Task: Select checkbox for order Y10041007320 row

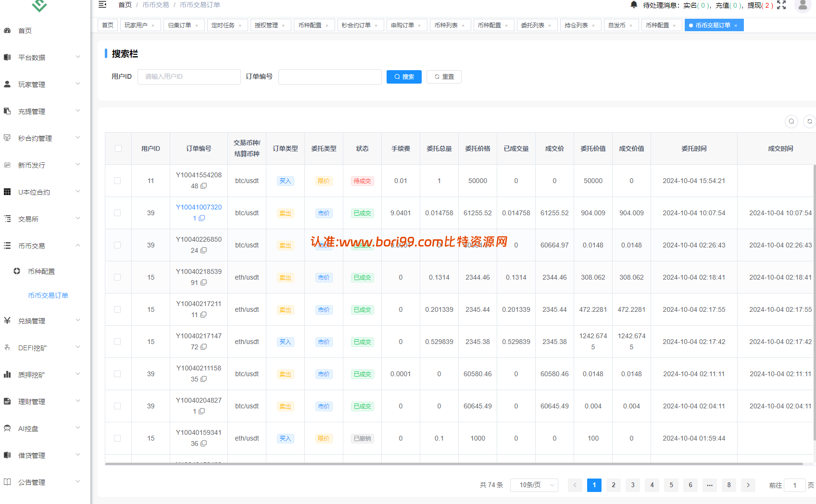Action: [x=117, y=213]
